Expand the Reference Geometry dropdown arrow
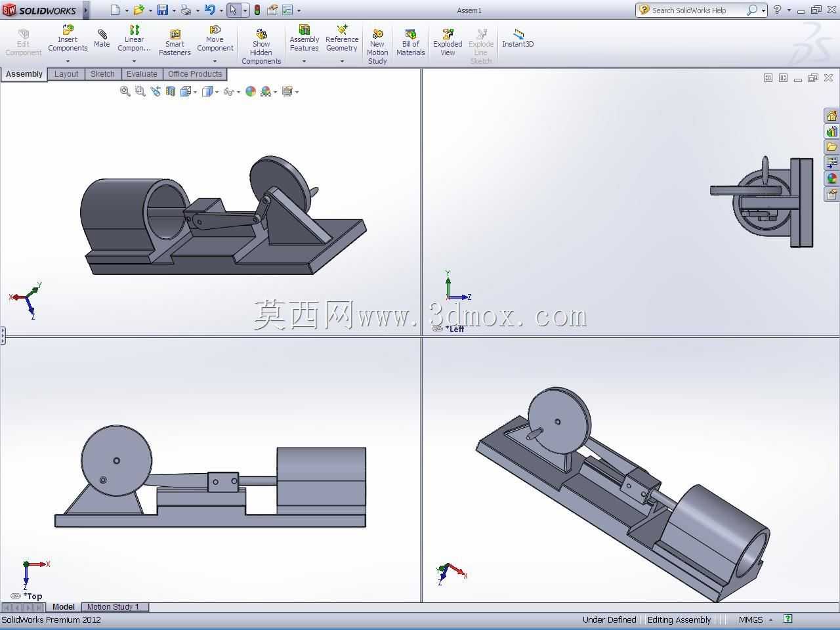 point(342,61)
